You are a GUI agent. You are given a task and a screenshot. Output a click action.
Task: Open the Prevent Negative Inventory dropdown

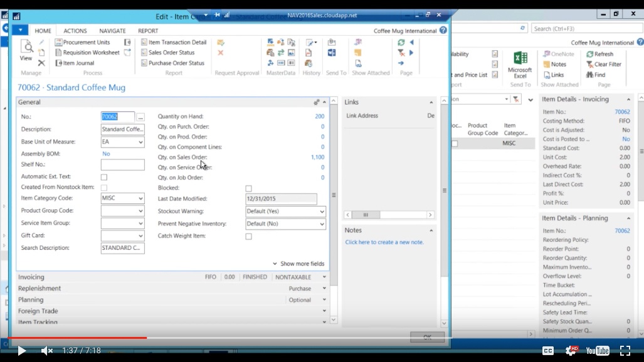tap(322, 224)
